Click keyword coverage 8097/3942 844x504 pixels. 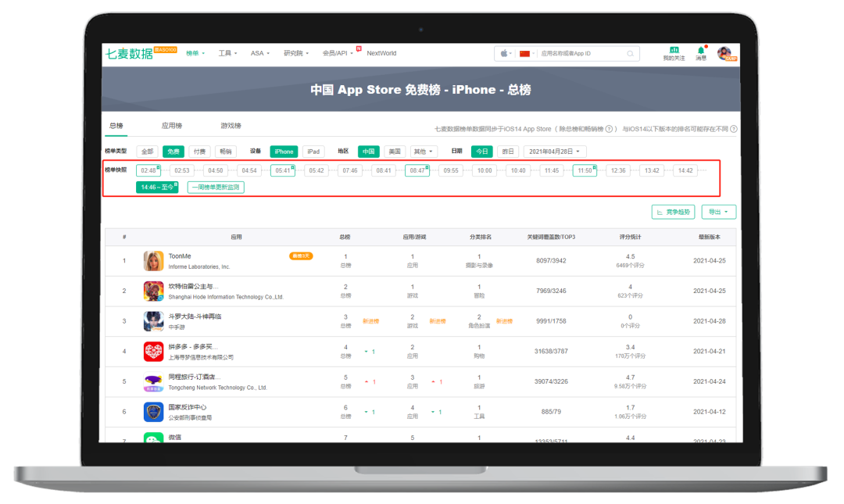pyautogui.click(x=551, y=261)
